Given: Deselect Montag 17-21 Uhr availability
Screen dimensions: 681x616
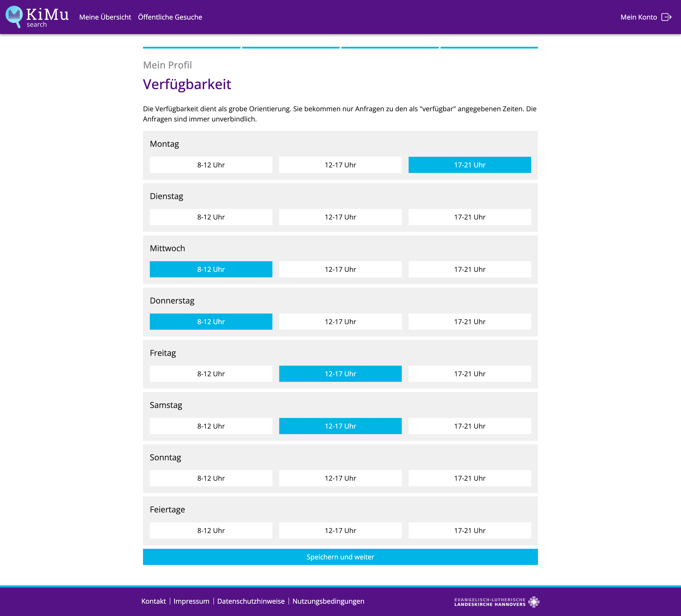Looking at the screenshot, I should coord(469,165).
